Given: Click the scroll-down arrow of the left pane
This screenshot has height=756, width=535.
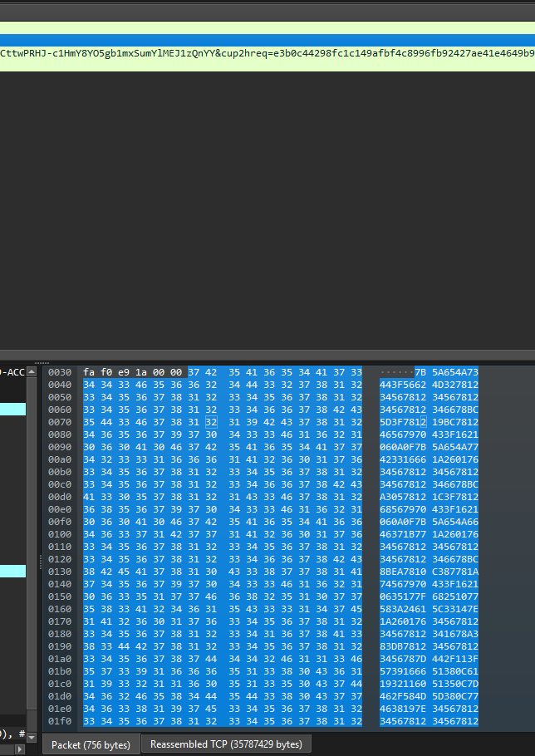Looking at the screenshot, I should pos(32,737).
